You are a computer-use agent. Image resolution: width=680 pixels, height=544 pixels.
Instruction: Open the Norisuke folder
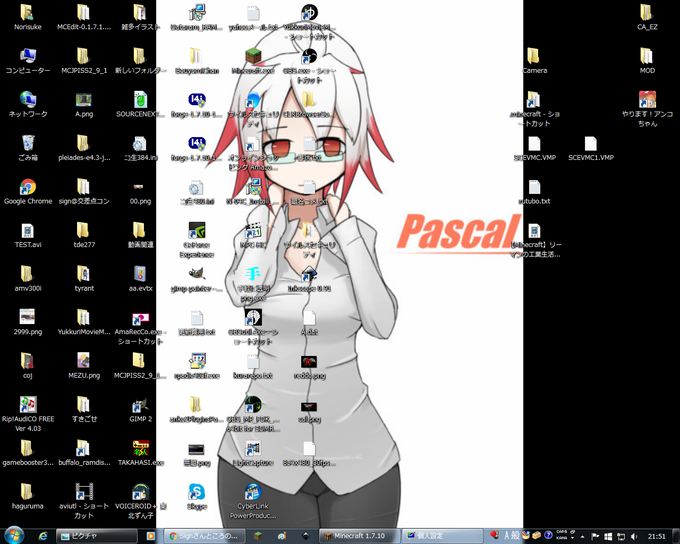(28, 17)
